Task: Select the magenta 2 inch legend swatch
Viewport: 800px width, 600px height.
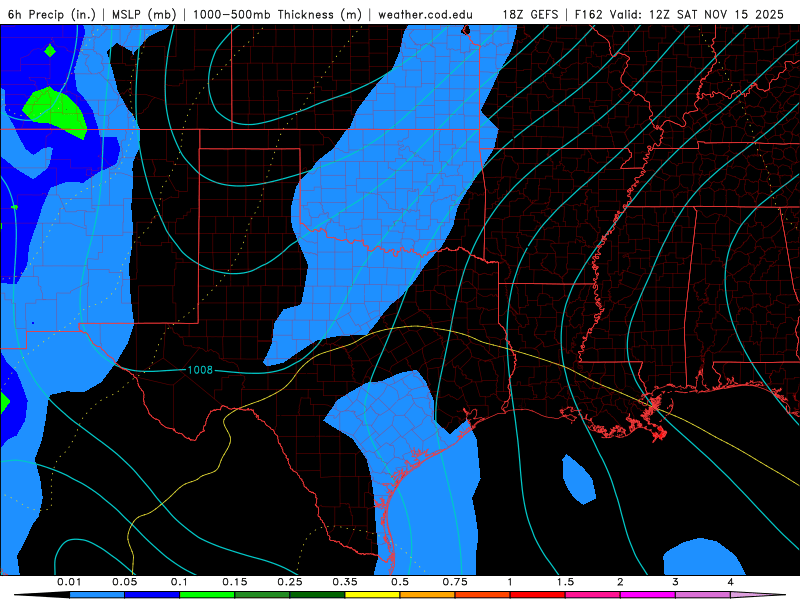Action: click(648, 595)
